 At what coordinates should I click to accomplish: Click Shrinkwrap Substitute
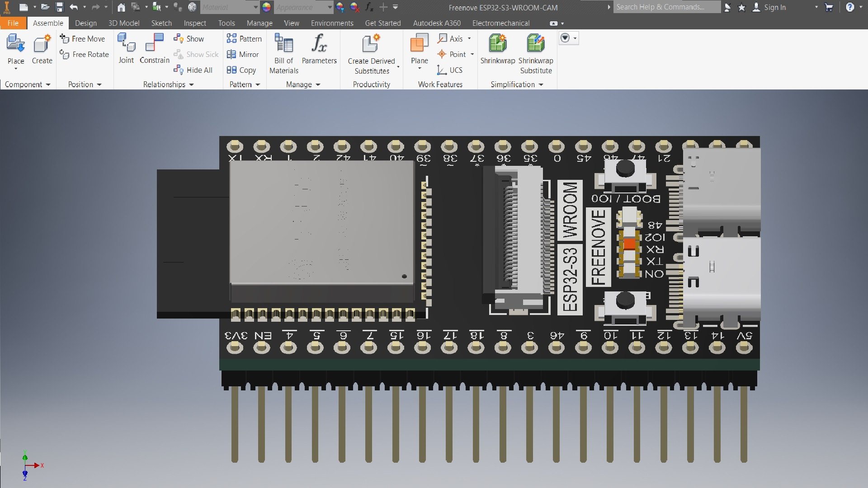536,53
